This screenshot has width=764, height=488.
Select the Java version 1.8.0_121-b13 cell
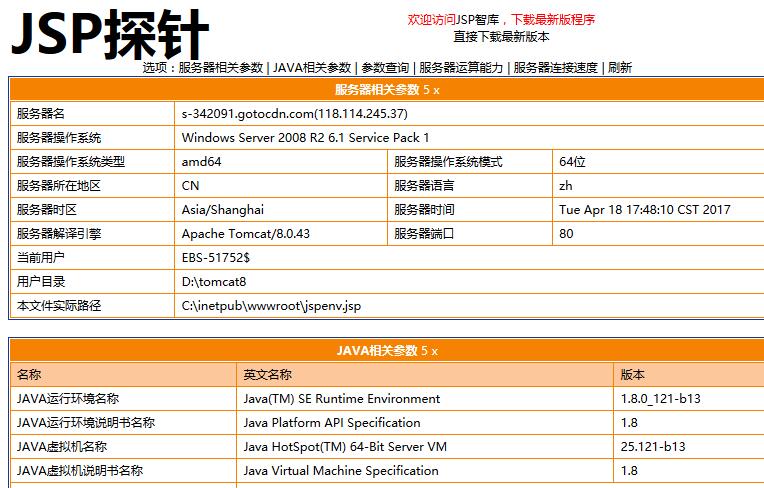tap(660, 398)
